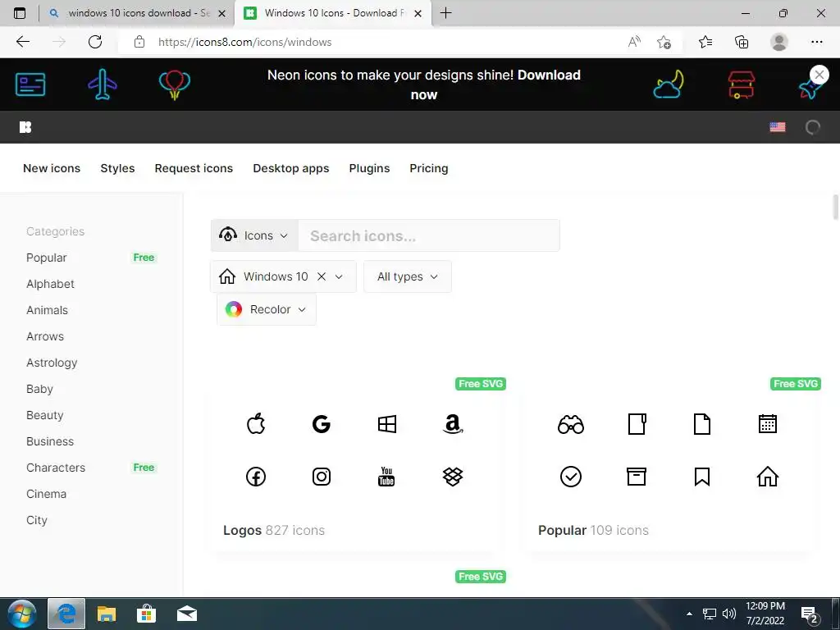
Task: Click the Apple logo icon
Action: 256,423
